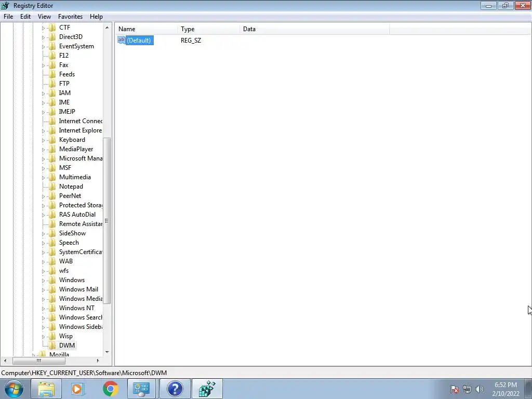Image resolution: width=532 pixels, height=399 pixels.
Task: Expand the Wisp key
Action: coord(43,337)
